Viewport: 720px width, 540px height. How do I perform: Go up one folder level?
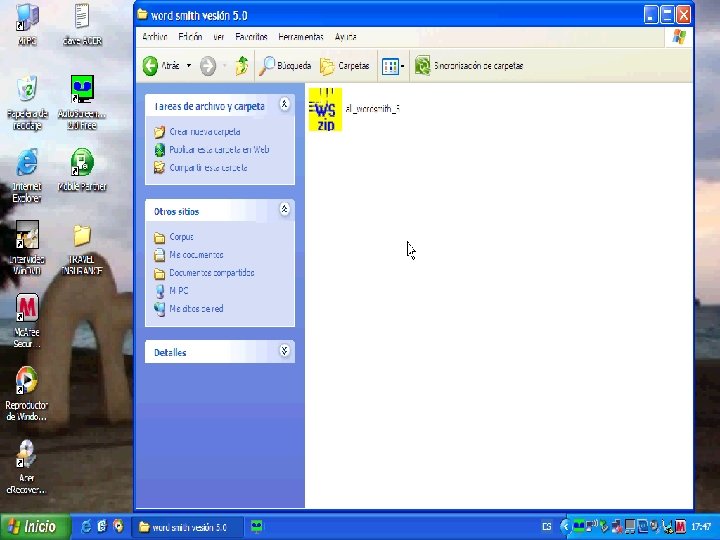pyautogui.click(x=242, y=66)
